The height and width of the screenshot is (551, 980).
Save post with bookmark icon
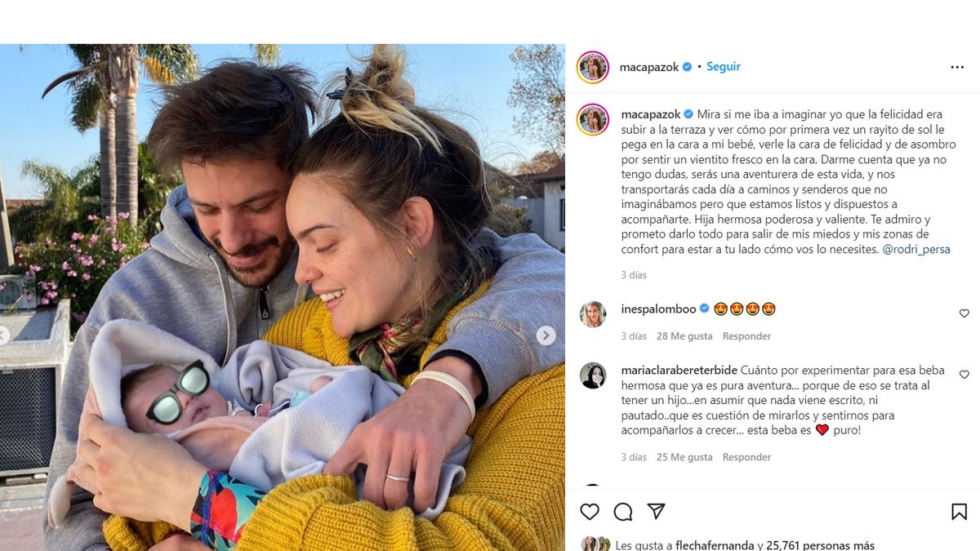[960, 511]
